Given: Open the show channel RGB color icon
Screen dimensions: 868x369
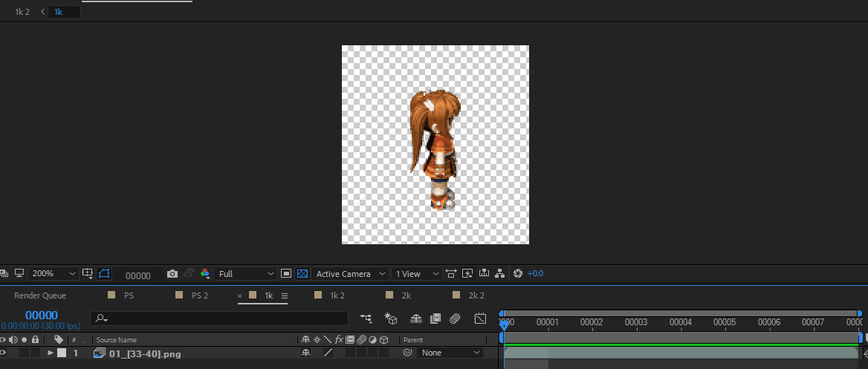Looking at the screenshot, I should click(x=205, y=274).
